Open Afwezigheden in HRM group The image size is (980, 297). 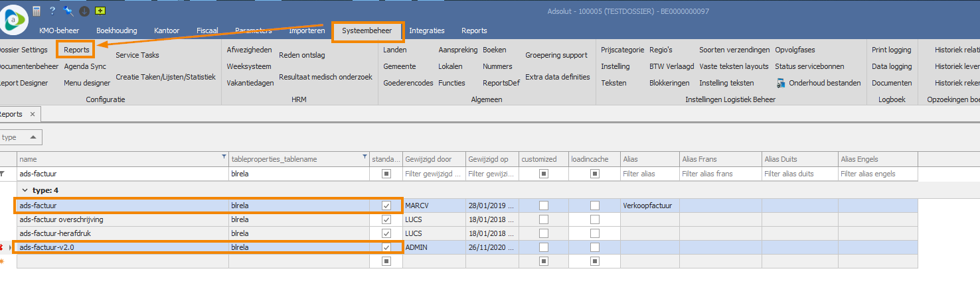coord(249,50)
